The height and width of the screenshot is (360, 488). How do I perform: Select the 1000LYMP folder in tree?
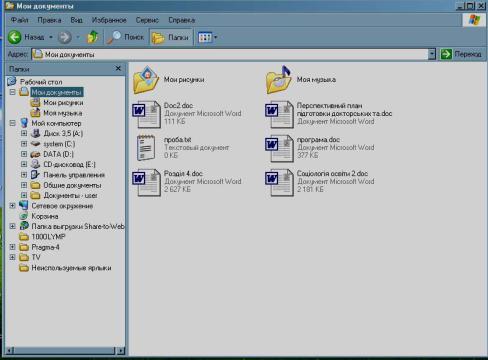pyautogui.click(x=48, y=237)
